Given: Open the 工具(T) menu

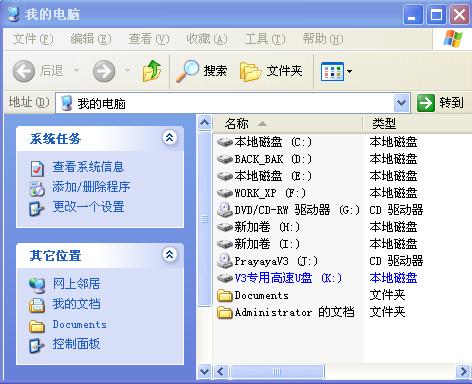Looking at the screenshot, I should point(265,39).
